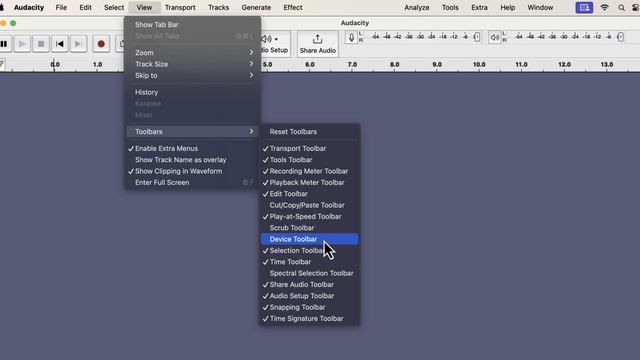Open the Audacity application menu
640x360 pixels.
point(29,7)
